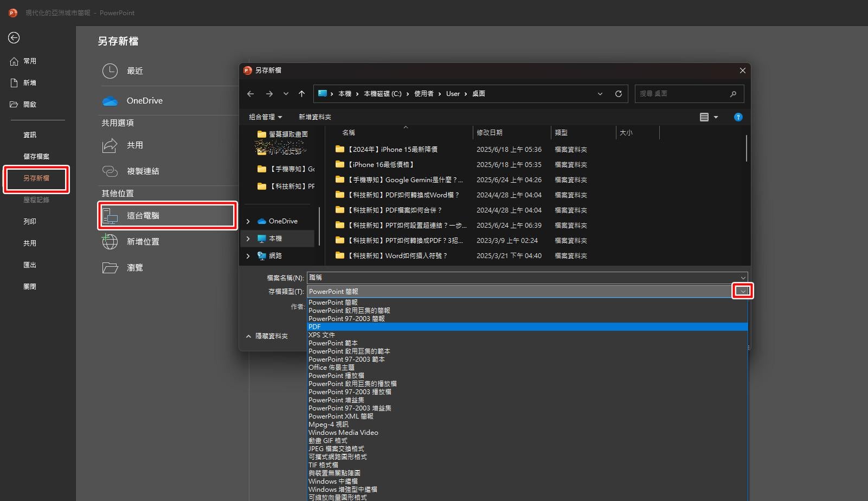
Task: Open the view options dropdown
Action: pos(709,117)
